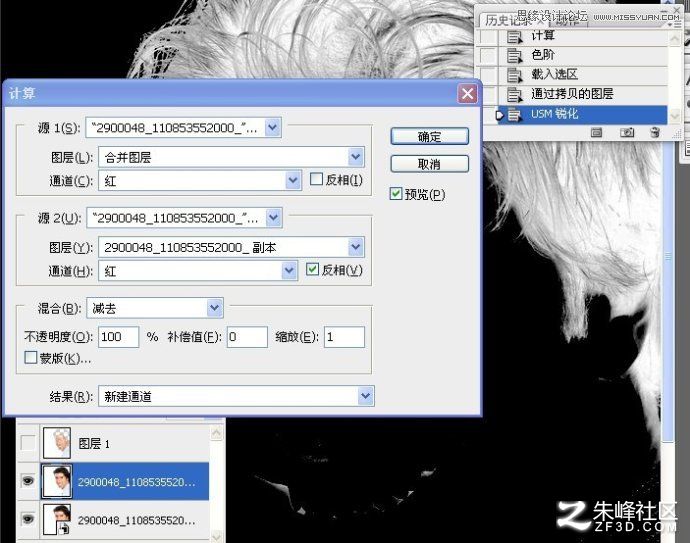The height and width of the screenshot is (543, 690).
Task: Click the delete state trash icon in History panel
Action: tap(656, 132)
